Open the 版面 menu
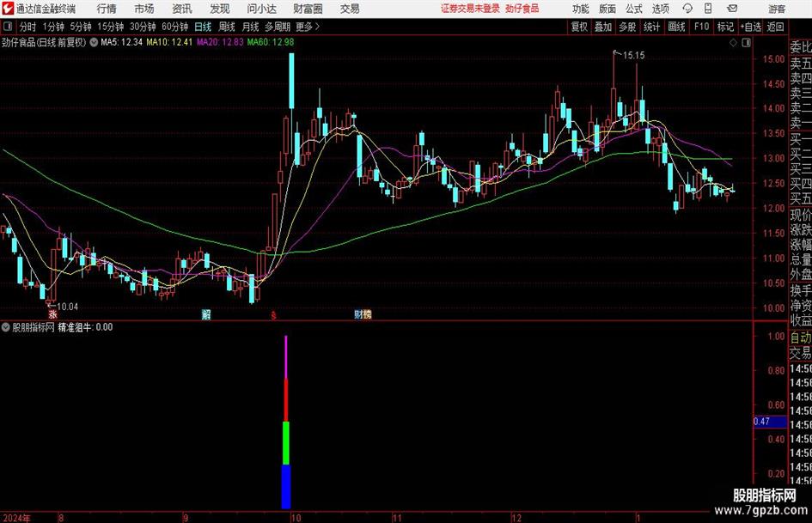Image resolution: width=812 pixels, height=523 pixels. point(607,9)
